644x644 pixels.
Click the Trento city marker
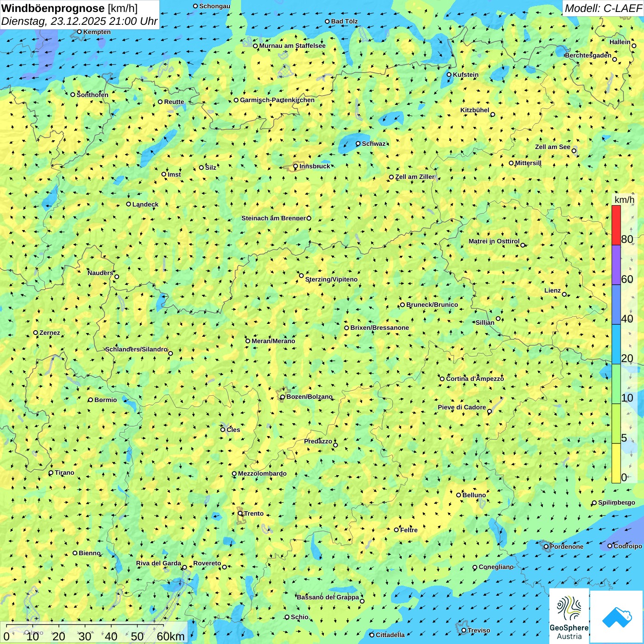point(240,513)
